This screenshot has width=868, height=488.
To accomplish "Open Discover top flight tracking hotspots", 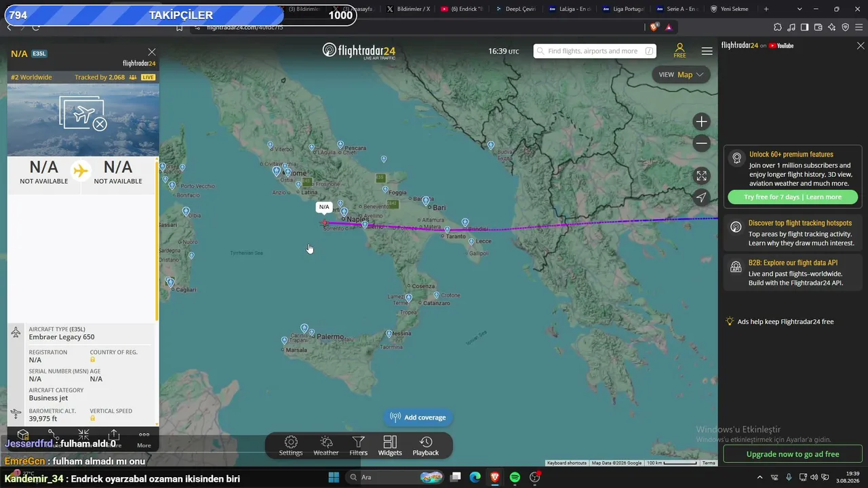I will click(x=793, y=233).
